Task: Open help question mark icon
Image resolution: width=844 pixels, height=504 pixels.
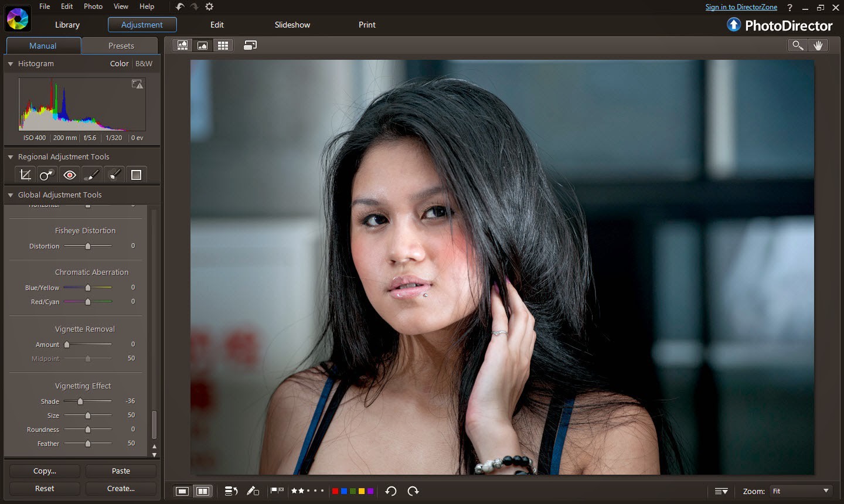Action: [789, 8]
